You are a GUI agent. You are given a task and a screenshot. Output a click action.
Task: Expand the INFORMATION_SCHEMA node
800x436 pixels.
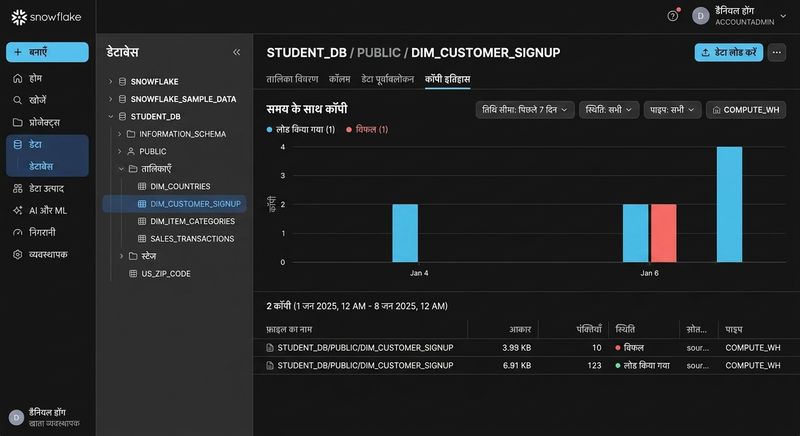point(119,134)
